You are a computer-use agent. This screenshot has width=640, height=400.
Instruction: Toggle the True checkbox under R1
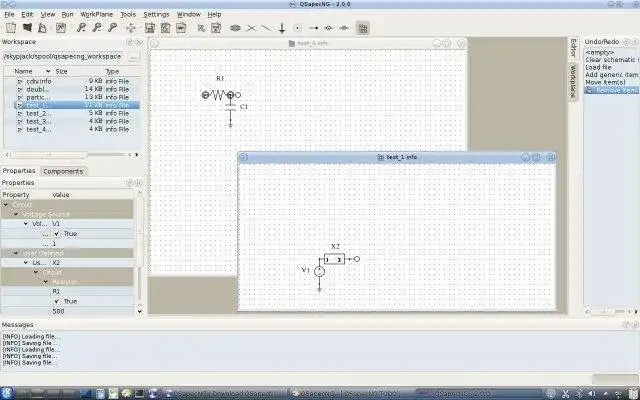coord(57,302)
